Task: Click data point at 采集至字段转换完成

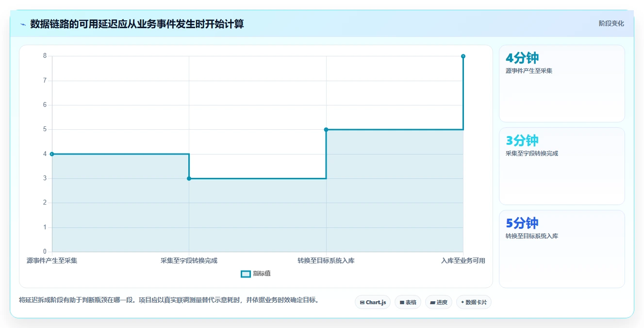Action: pos(189,178)
